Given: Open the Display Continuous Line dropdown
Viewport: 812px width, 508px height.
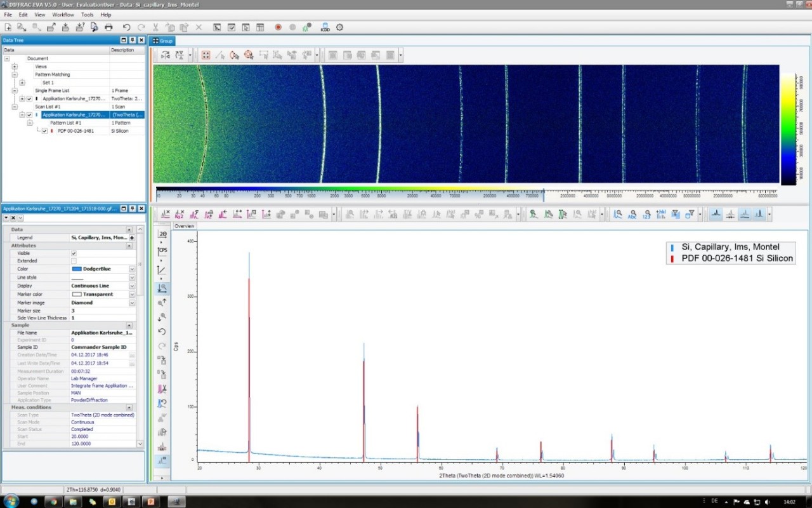Looking at the screenshot, I should (132, 286).
